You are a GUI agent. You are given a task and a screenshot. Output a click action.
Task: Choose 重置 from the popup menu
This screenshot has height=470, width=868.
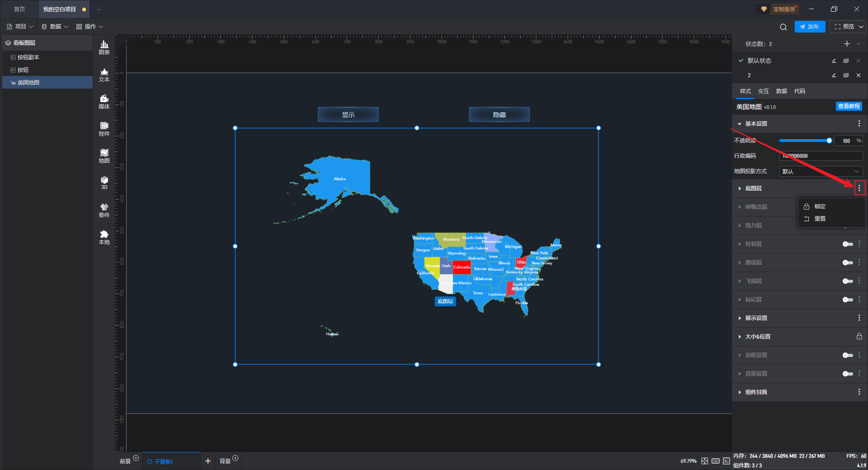tap(820, 219)
